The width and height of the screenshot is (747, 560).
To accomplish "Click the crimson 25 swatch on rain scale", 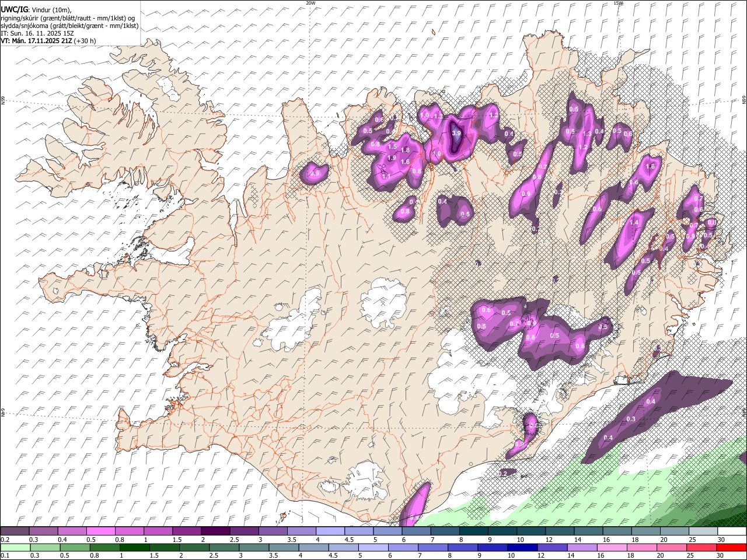I will (x=702, y=548).
